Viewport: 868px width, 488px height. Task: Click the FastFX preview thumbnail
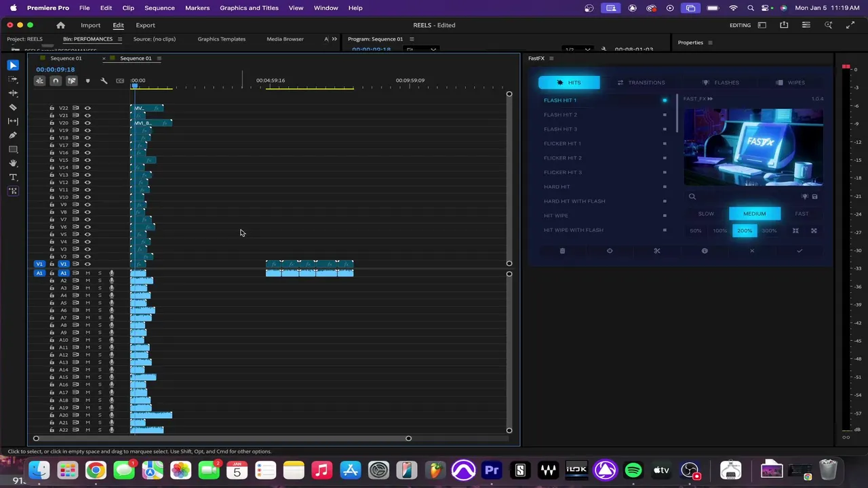[753, 146]
